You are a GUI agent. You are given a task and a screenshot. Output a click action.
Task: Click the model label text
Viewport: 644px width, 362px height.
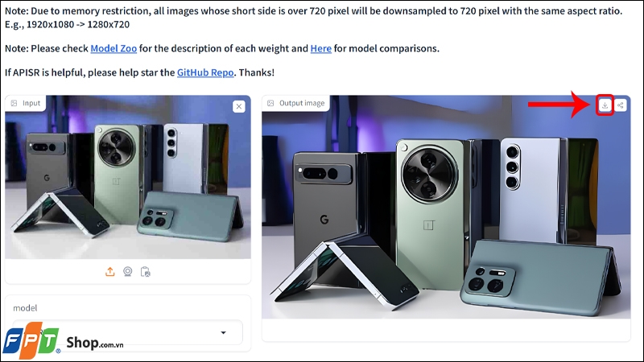point(25,308)
